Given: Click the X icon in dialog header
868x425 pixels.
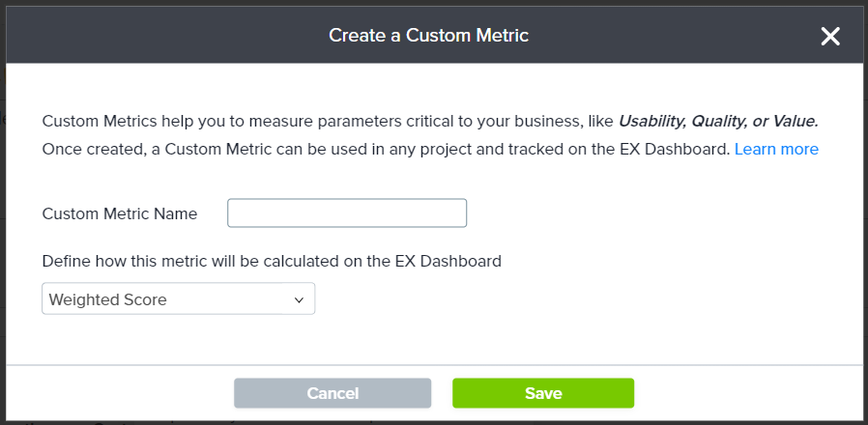Looking at the screenshot, I should (830, 37).
